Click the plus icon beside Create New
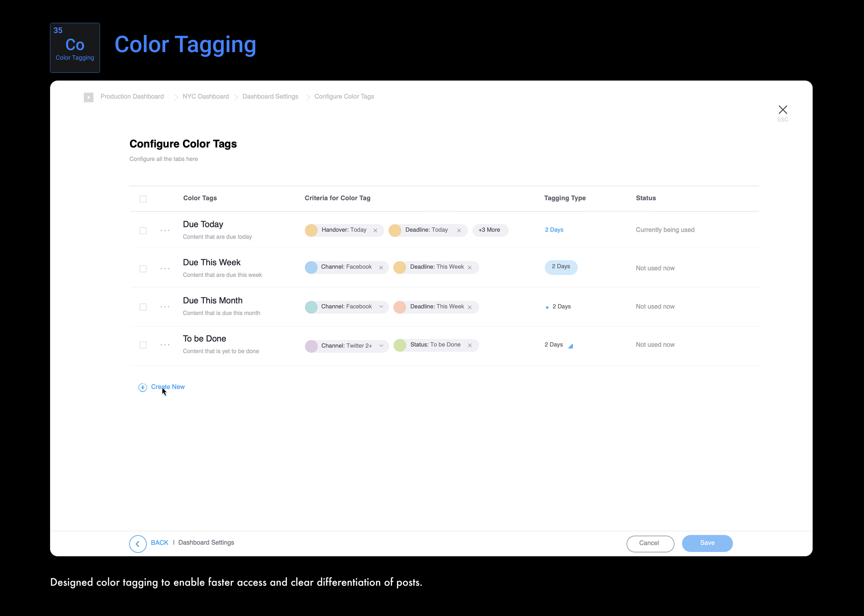Screen dimensions: 864x616 click(143, 387)
